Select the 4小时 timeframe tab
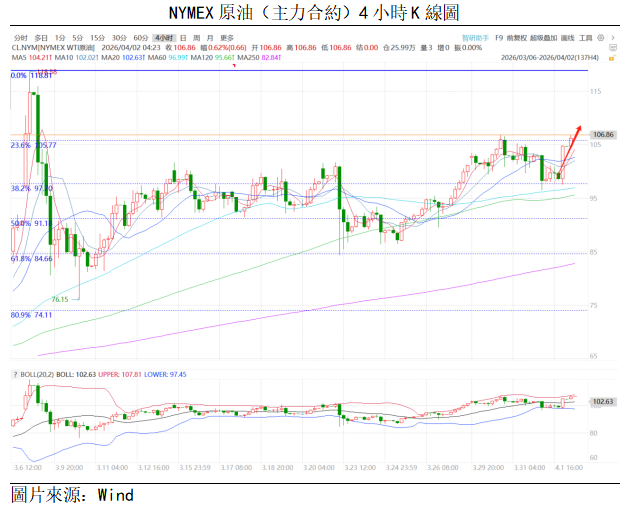The height and width of the screenshot is (513, 632). [164, 37]
